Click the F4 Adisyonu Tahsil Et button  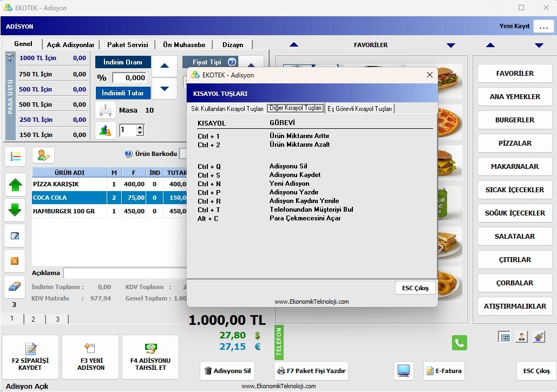(150, 357)
